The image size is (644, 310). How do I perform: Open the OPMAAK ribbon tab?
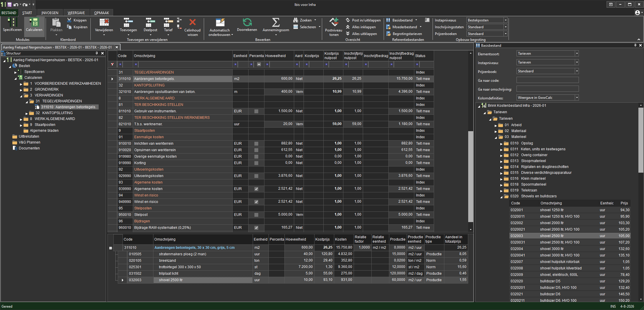tap(102, 13)
